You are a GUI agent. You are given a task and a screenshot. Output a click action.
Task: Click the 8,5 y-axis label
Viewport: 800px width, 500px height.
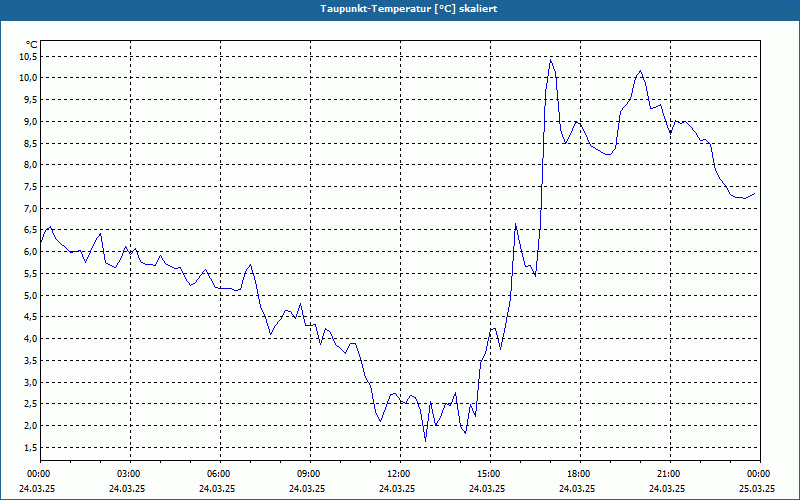point(31,144)
